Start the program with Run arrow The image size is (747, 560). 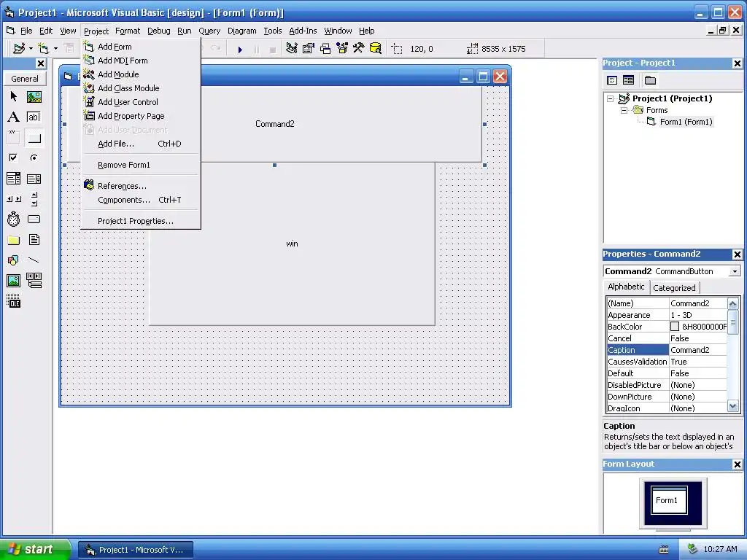[x=240, y=49]
